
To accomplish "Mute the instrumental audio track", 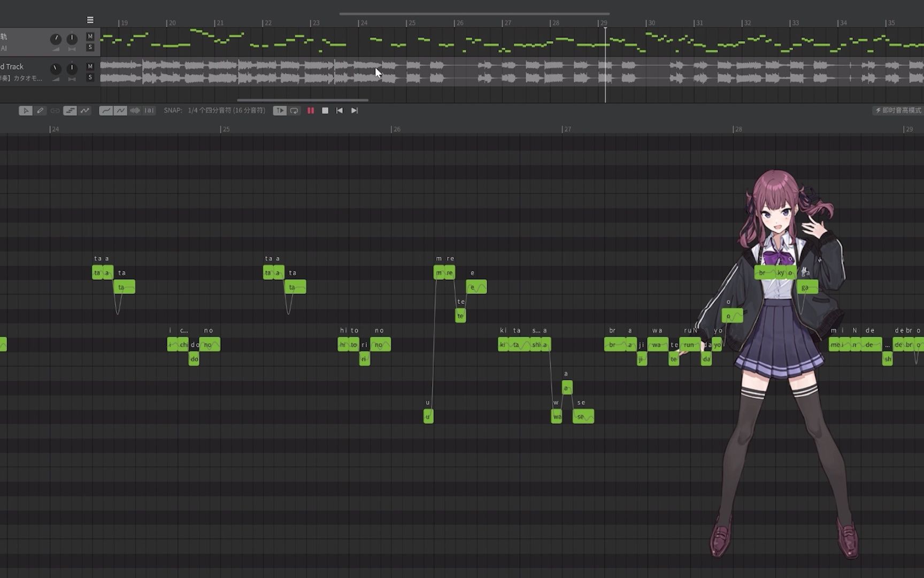I will 90,66.
